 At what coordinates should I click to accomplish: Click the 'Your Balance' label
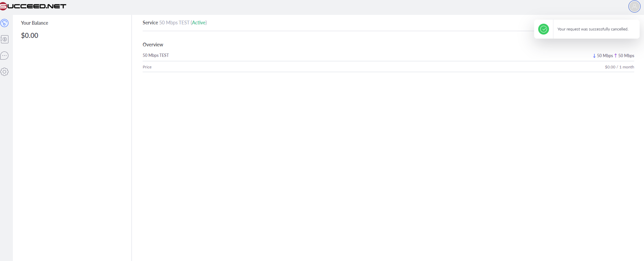(x=34, y=23)
